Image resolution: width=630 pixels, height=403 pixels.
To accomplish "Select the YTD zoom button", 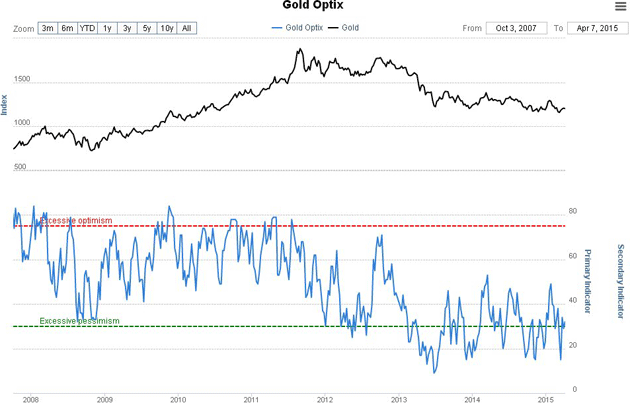I will coord(88,28).
